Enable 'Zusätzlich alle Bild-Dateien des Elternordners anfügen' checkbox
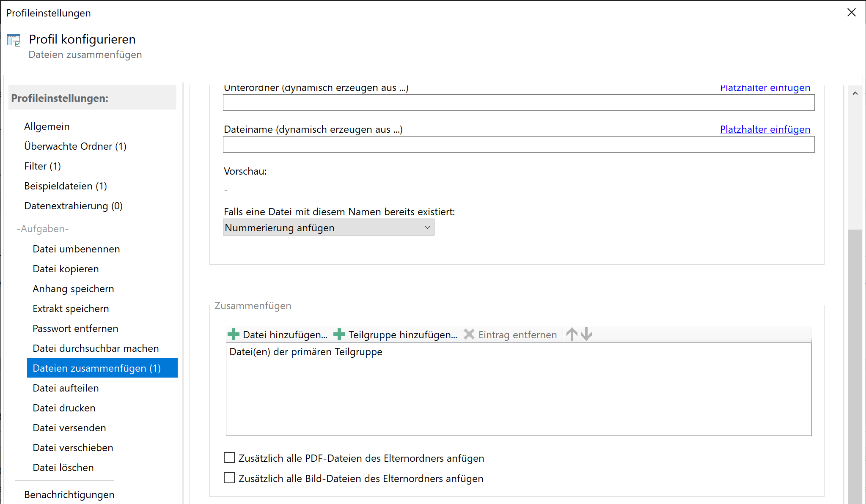866x504 pixels. pos(231,478)
